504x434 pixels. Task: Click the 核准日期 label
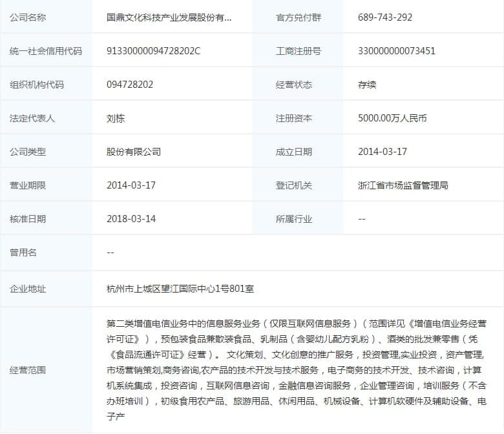point(28,219)
